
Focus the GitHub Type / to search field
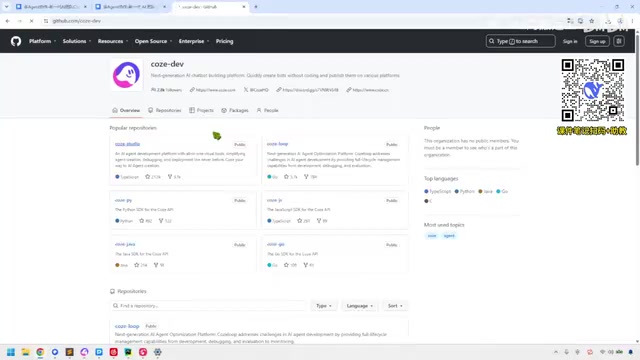(520, 41)
